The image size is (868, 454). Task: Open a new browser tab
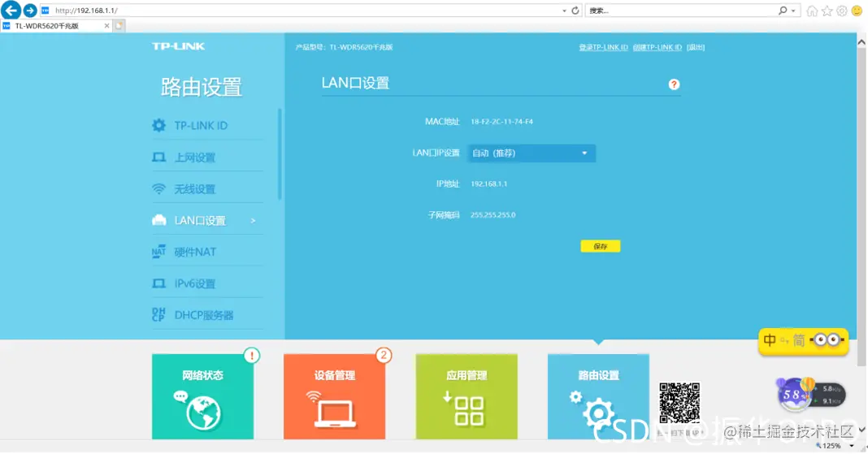click(x=119, y=26)
